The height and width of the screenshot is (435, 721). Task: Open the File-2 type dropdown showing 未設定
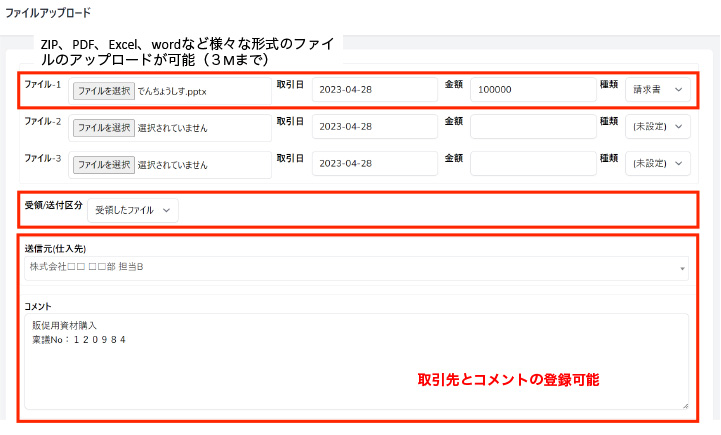pyautogui.click(x=657, y=127)
